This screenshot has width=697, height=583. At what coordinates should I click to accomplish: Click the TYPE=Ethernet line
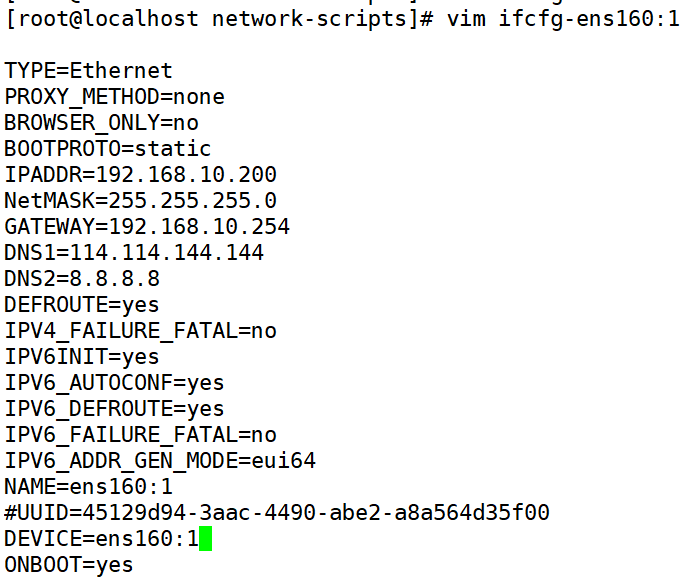click(x=88, y=71)
